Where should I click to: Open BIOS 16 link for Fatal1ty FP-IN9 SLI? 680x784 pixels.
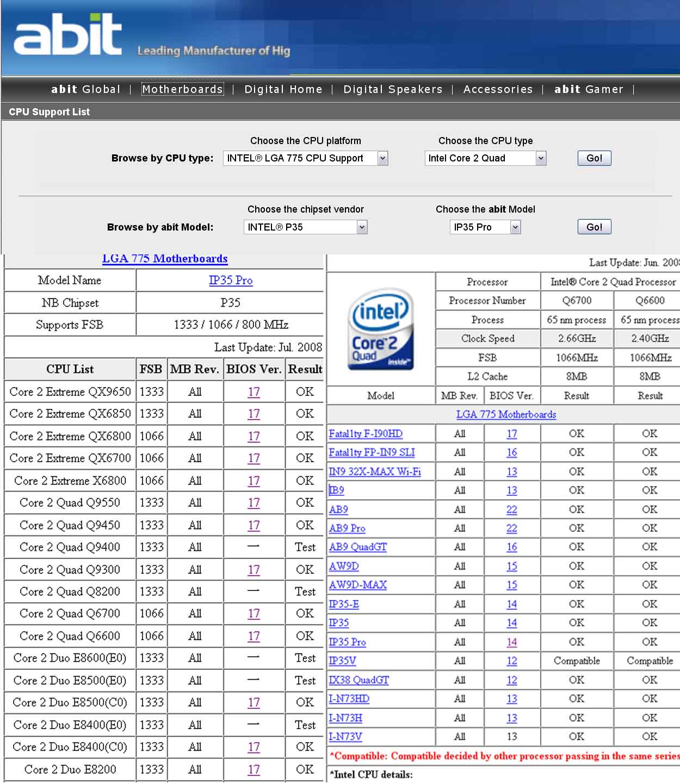click(512, 452)
